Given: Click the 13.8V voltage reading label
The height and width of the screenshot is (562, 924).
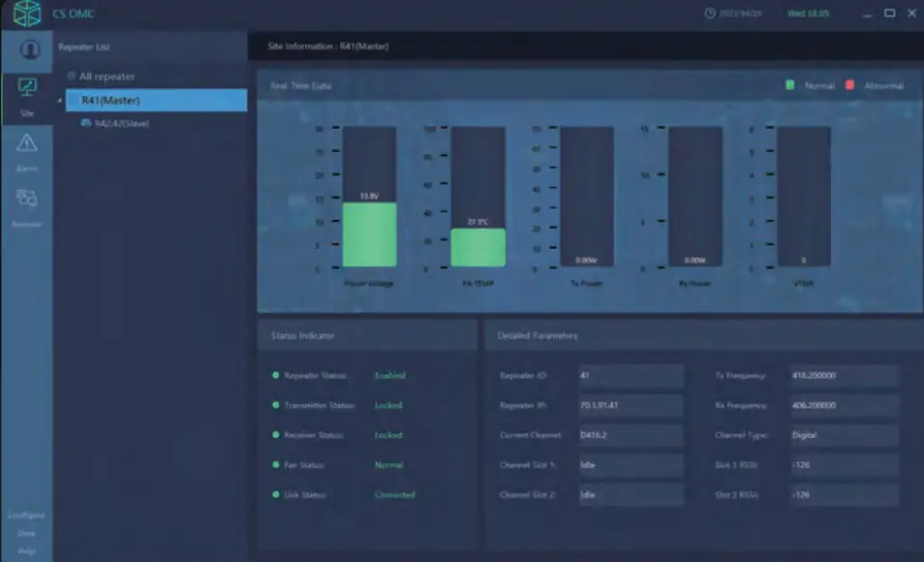Looking at the screenshot, I should click(x=369, y=196).
